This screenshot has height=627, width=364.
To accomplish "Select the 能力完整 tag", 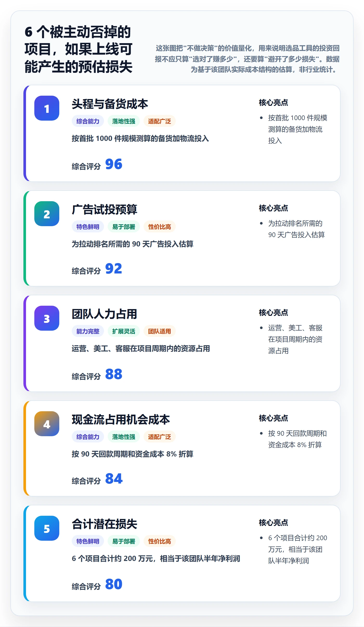I will [88, 331].
